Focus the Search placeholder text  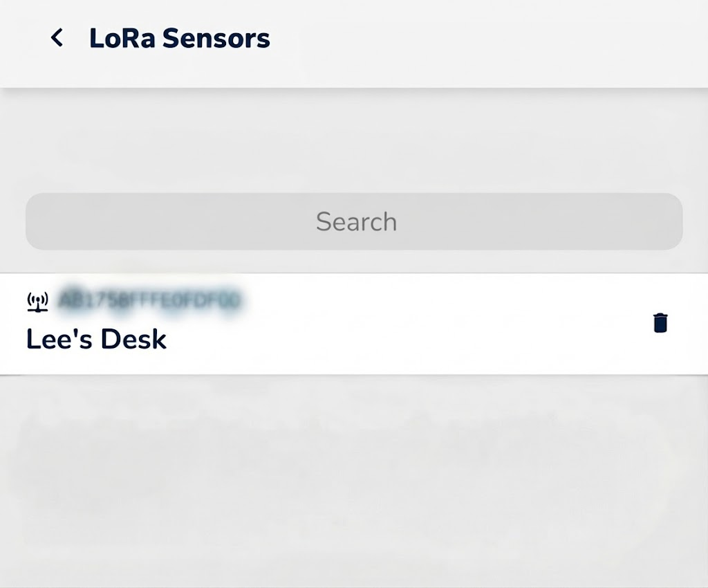coord(356,221)
